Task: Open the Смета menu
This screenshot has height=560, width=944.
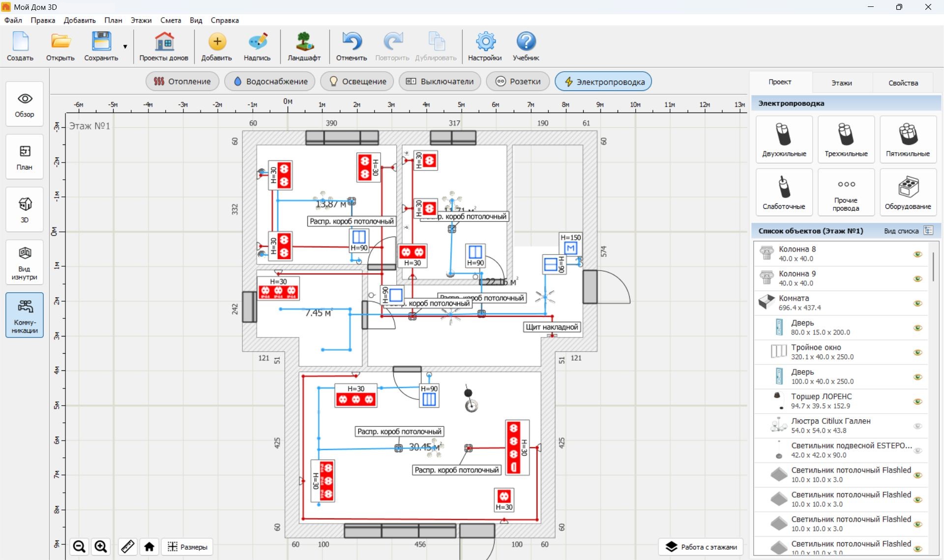Action: (171, 20)
